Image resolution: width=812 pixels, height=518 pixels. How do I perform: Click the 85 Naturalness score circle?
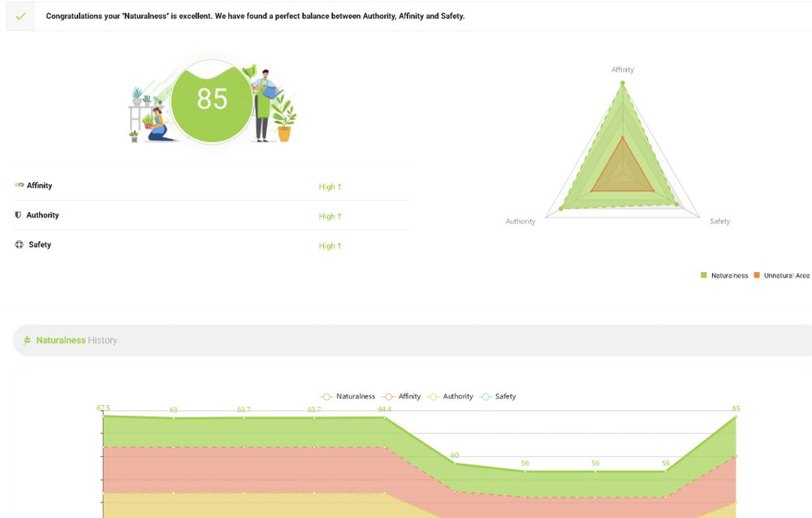(212, 101)
